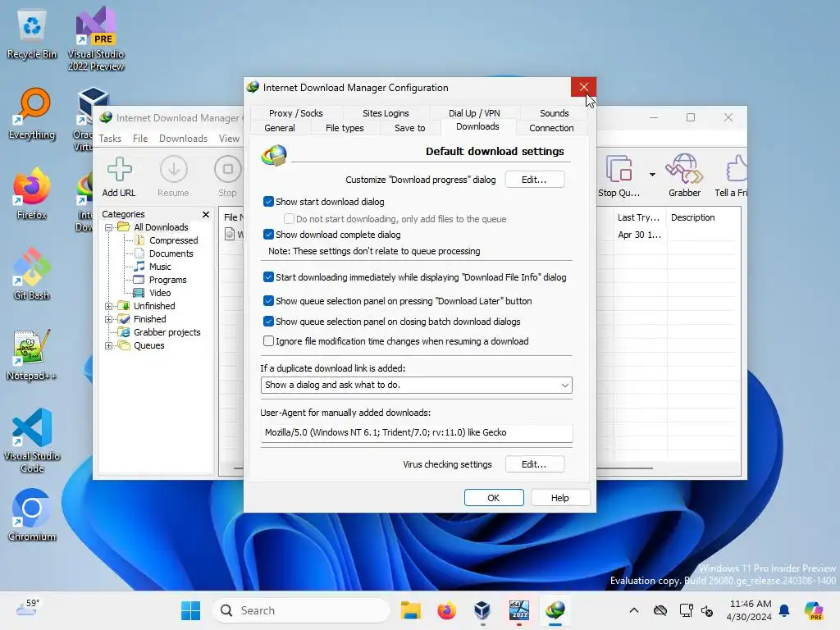Switch to the Connection tab
The height and width of the screenshot is (630, 840).
[551, 128]
